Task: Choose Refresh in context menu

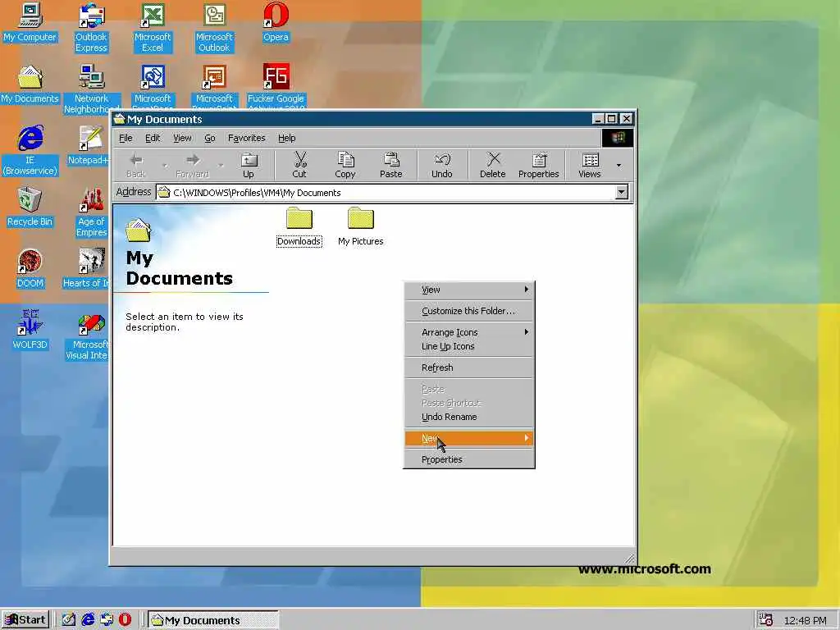Action: point(468,367)
